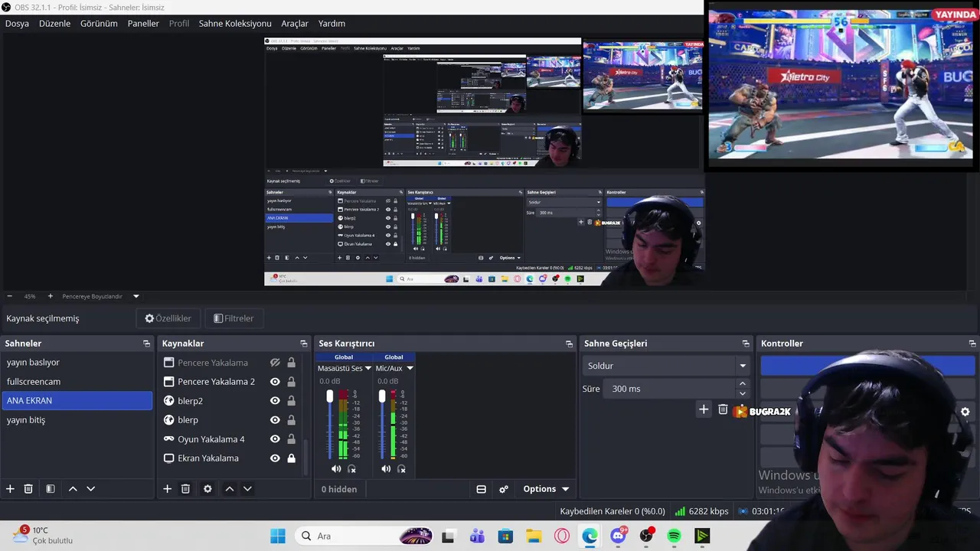Undock the Ses Karıştırıcı panel
The width and height of the screenshot is (980, 551).
point(569,344)
